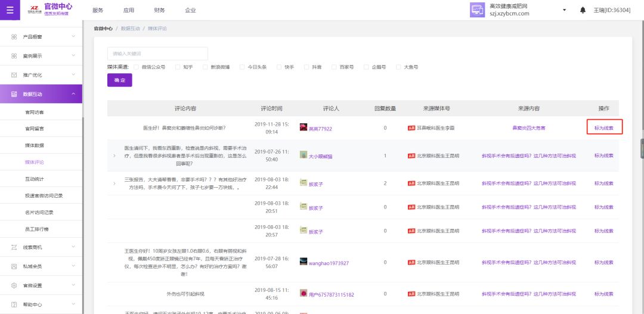This screenshot has height=314, width=644.
Task: Check the 微信公众号 channel checkbox
Action: [137, 67]
